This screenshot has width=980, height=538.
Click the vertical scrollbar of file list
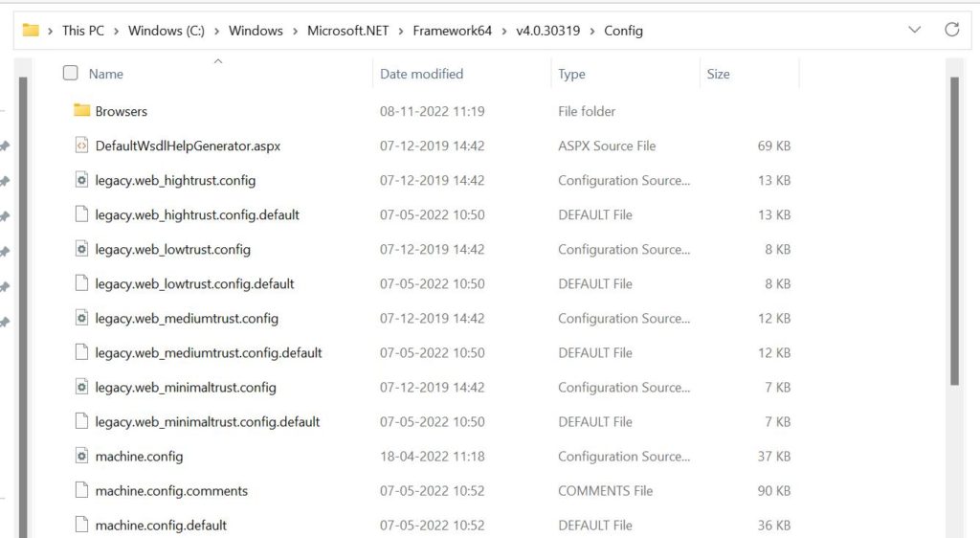coord(953,230)
